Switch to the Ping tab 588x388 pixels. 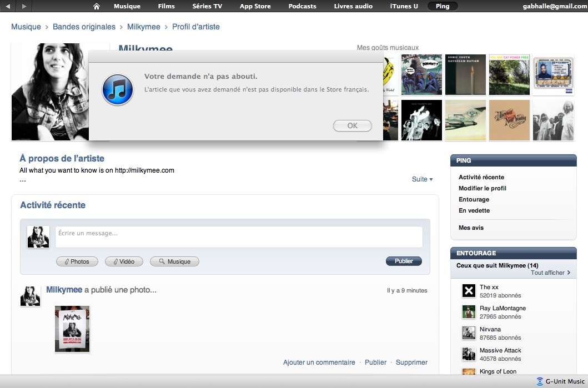click(443, 6)
